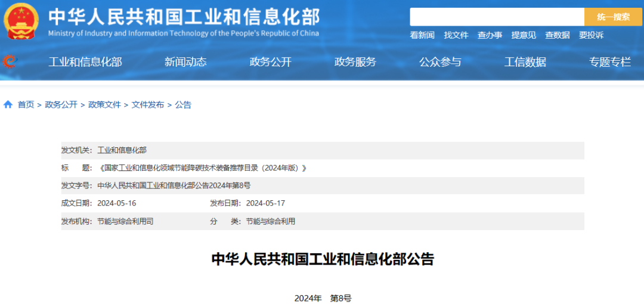Click the search input field
Screen dimensions: 644x304
[x=496, y=17]
